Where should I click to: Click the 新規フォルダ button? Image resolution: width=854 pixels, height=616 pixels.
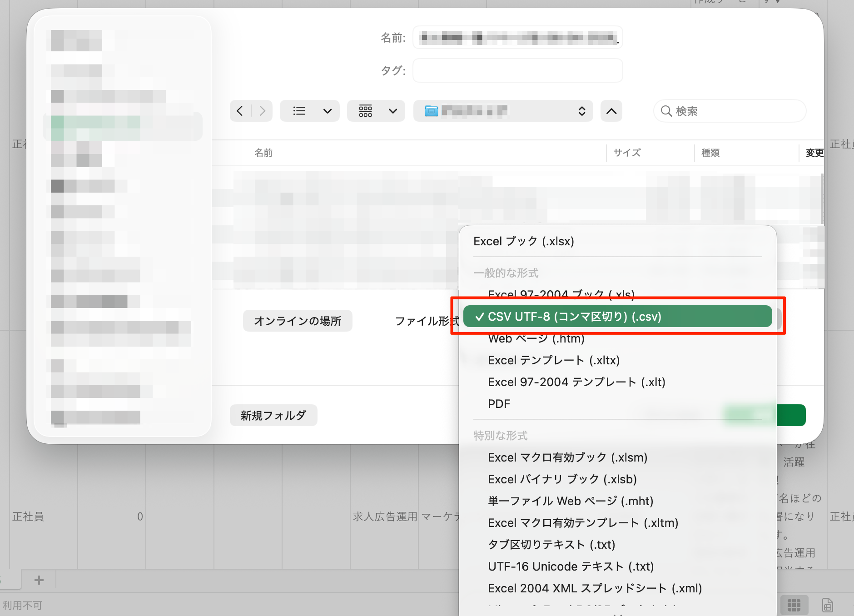click(273, 415)
